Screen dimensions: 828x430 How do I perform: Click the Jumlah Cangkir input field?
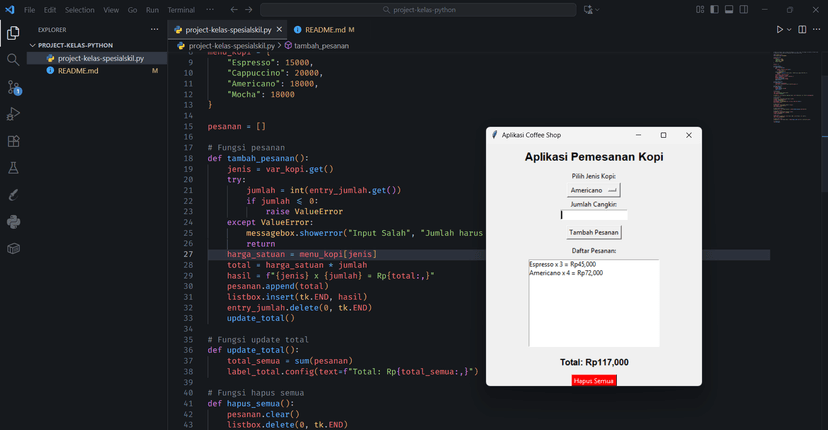click(594, 214)
